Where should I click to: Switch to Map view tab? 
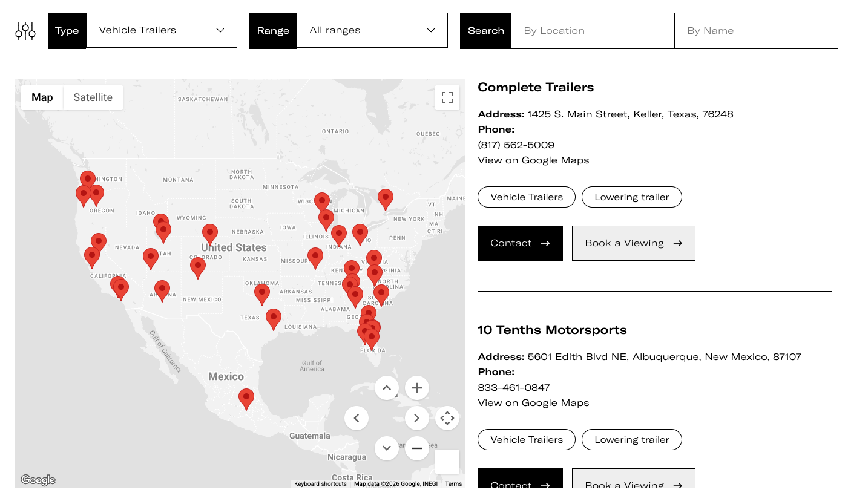42,97
